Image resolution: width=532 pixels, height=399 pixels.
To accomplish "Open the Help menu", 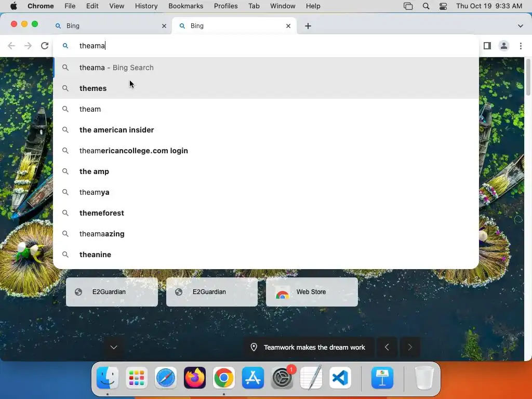I will coord(313,6).
